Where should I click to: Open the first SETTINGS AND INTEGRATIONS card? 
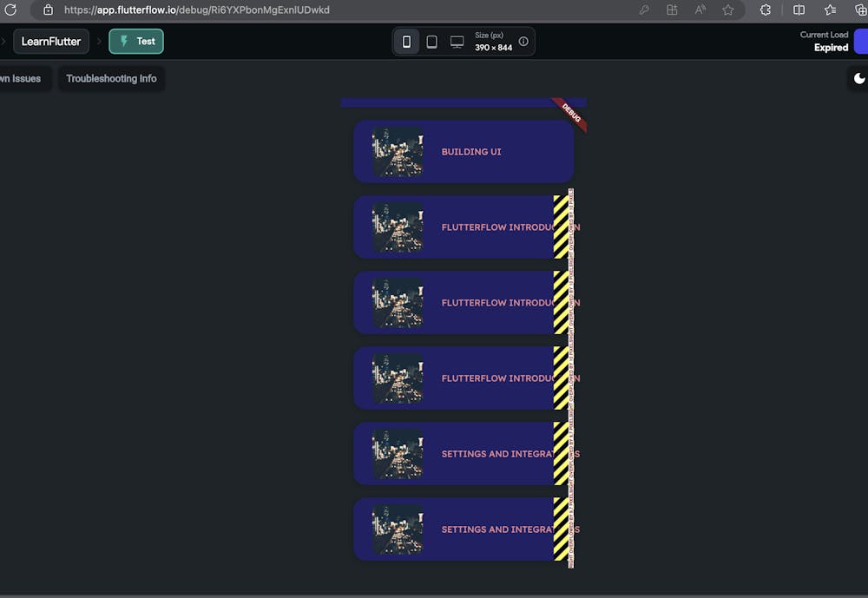pyautogui.click(x=464, y=454)
